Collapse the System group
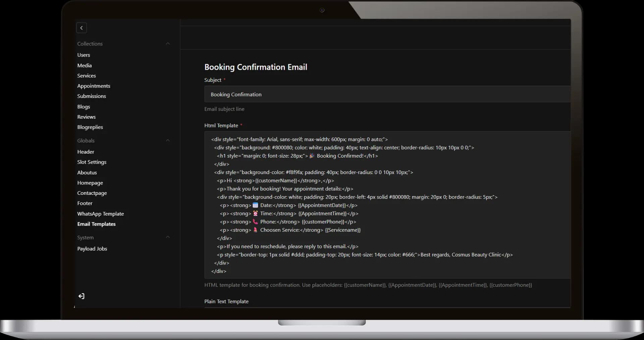Screen dimensions: 644x340 [168, 237]
